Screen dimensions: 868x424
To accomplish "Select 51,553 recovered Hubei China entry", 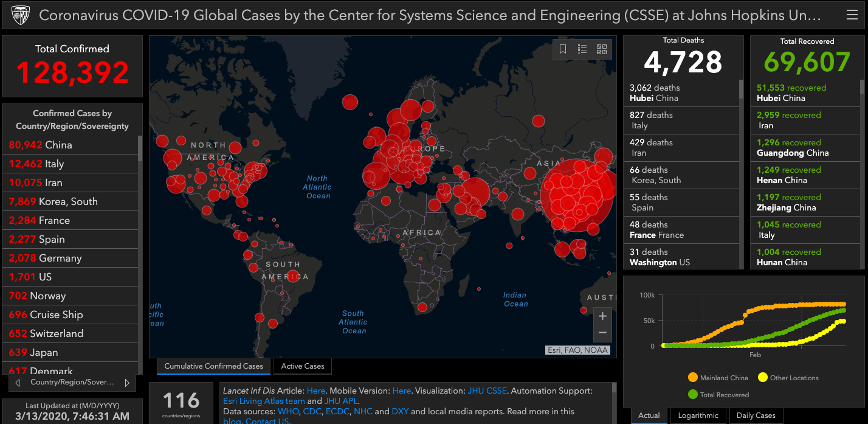I will 805,93.
